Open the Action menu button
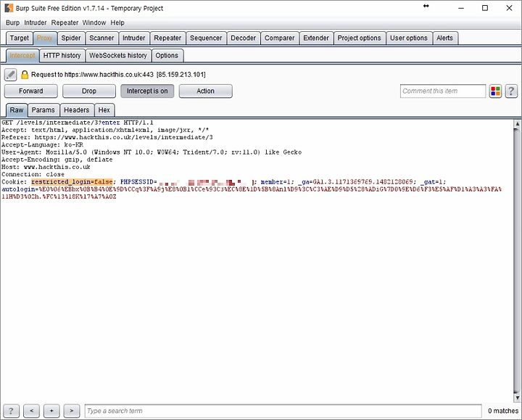Image resolution: width=522 pixels, height=420 pixels. (205, 91)
